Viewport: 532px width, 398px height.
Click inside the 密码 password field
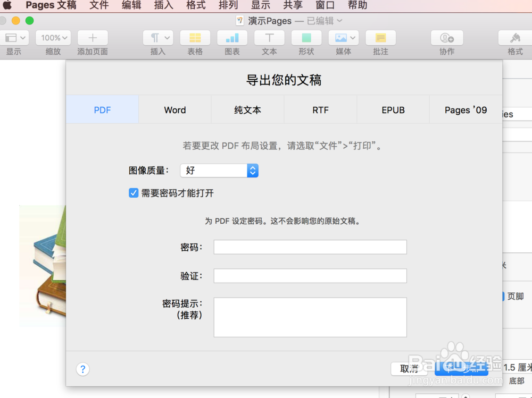pyautogui.click(x=310, y=247)
